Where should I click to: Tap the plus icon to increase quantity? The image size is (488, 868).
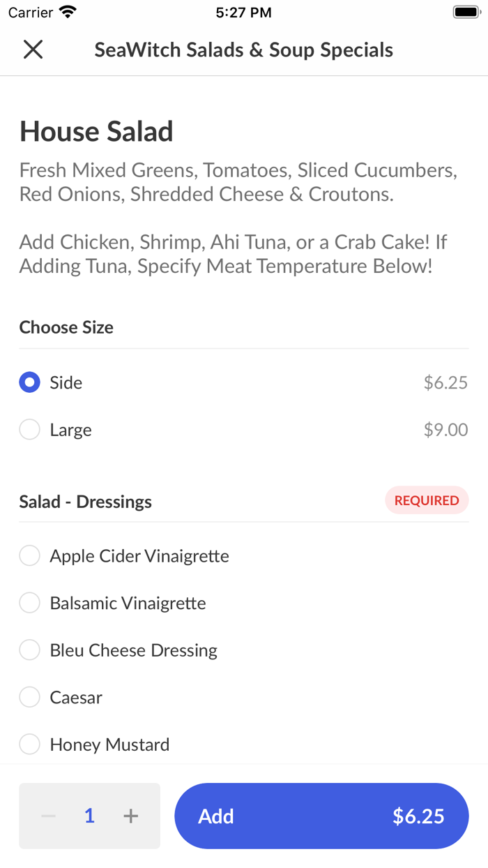[x=130, y=815]
